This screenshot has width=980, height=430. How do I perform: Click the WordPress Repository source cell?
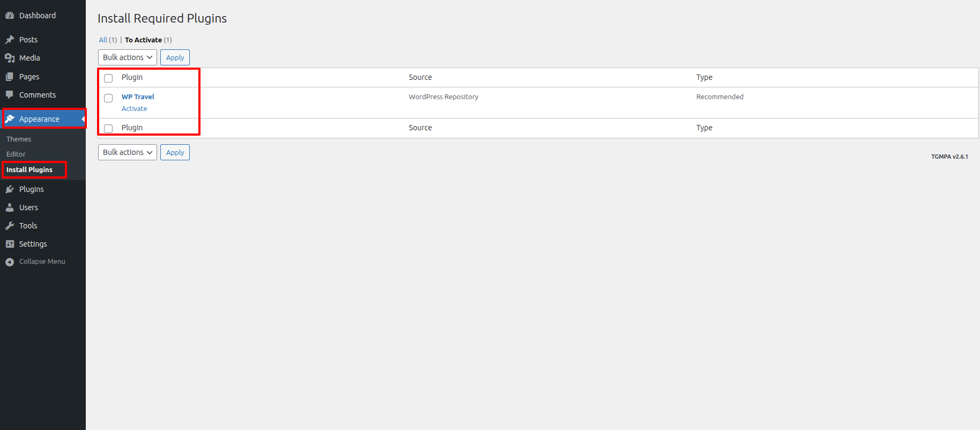(443, 97)
